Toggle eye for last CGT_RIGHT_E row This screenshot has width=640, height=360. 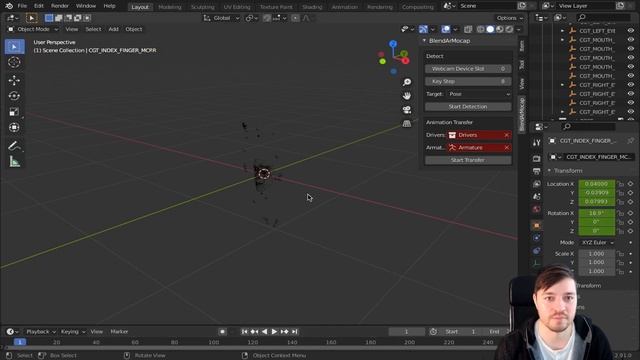click(631, 112)
